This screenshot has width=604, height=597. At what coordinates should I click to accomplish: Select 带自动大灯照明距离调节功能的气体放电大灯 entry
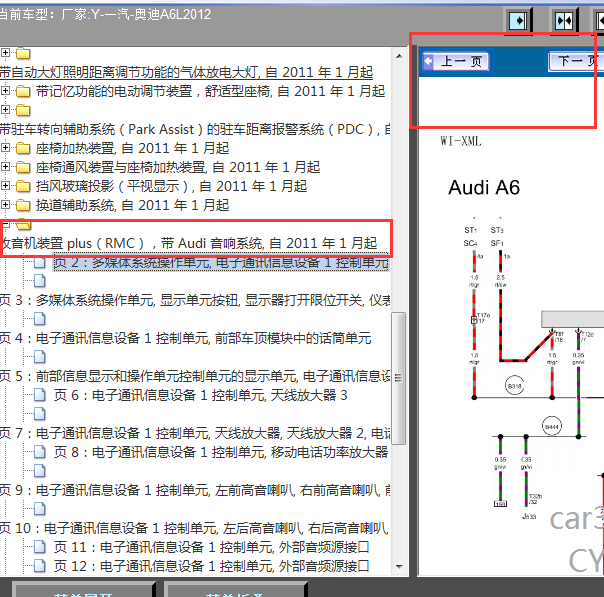(x=186, y=72)
